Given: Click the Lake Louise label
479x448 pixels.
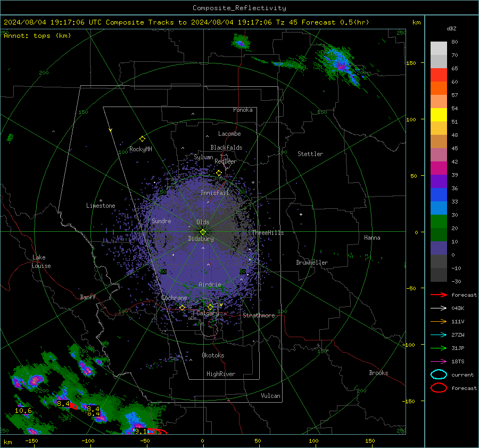Looking at the screenshot, I should click(x=41, y=262).
